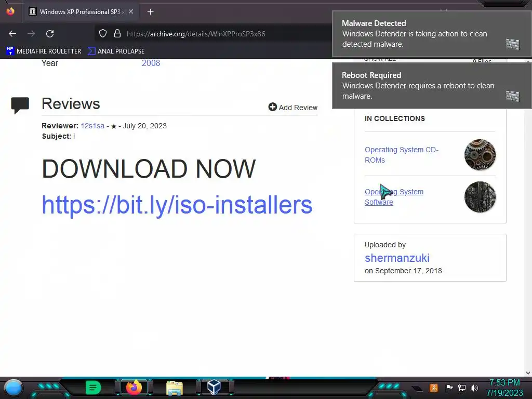Open the Start orb

[x=14, y=388]
